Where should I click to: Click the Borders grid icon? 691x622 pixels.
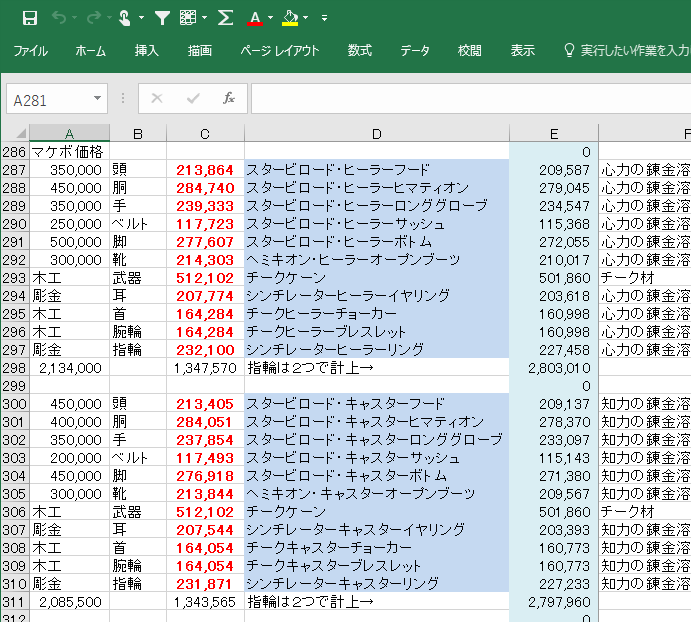tap(188, 18)
